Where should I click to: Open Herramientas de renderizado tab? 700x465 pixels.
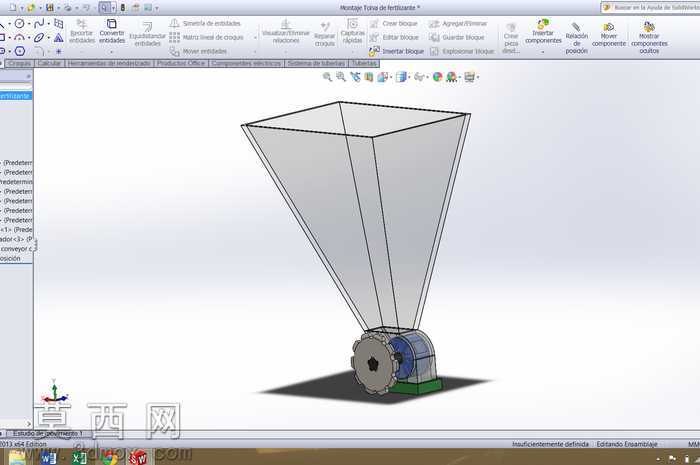tap(109, 63)
